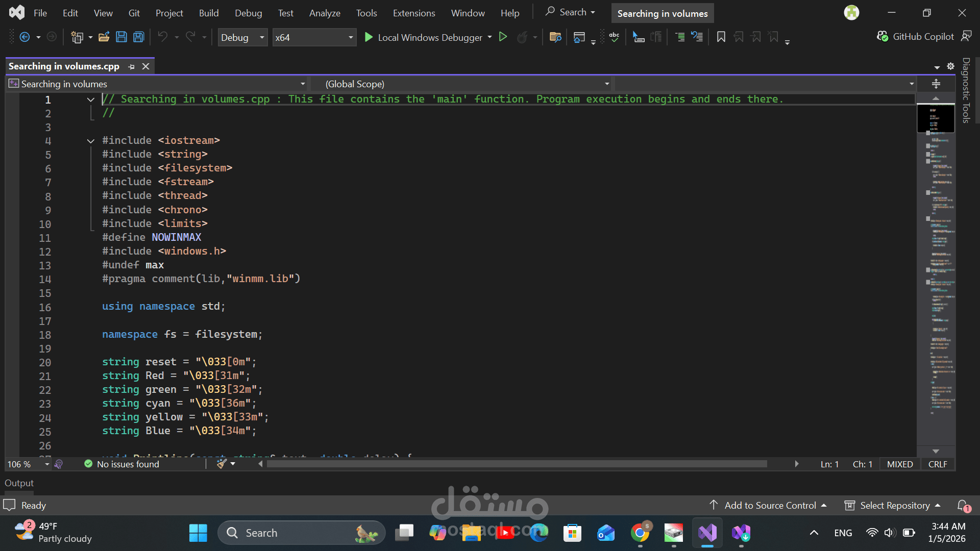The image size is (980, 551).
Task: Click the Open File folder icon
Action: tap(104, 37)
